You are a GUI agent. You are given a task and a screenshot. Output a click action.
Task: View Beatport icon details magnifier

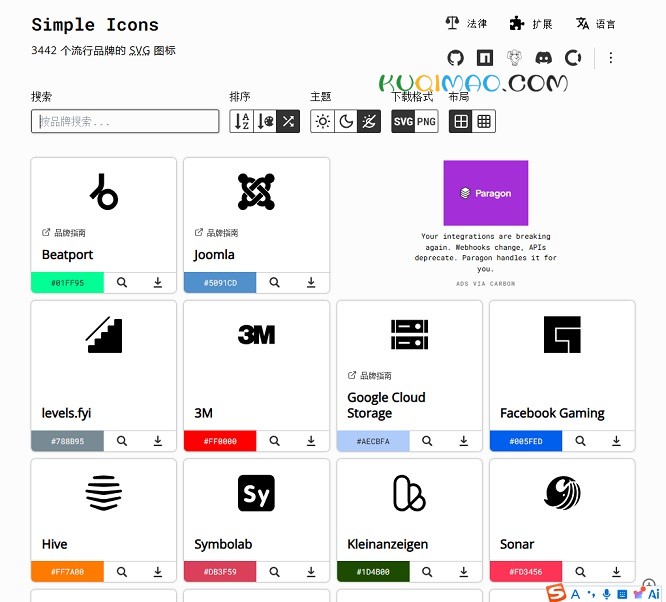click(x=122, y=283)
